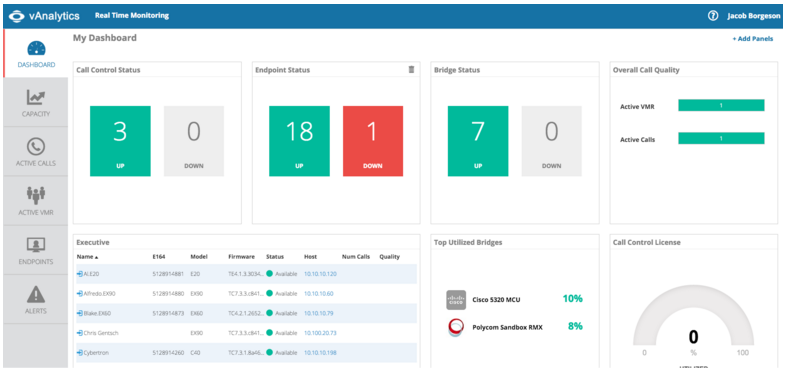Click the Chris Gentsch endpoint name

tap(101, 333)
